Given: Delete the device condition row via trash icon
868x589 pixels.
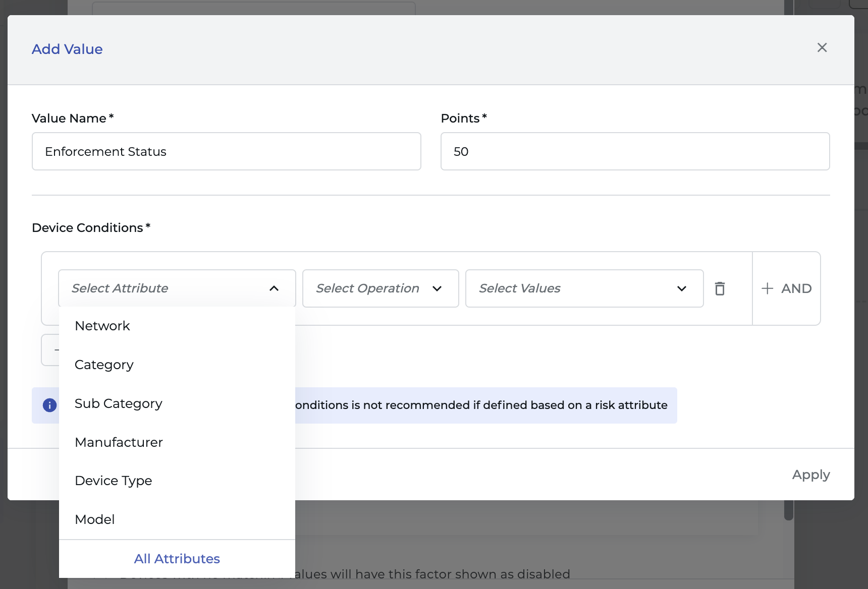Looking at the screenshot, I should [720, 288].
